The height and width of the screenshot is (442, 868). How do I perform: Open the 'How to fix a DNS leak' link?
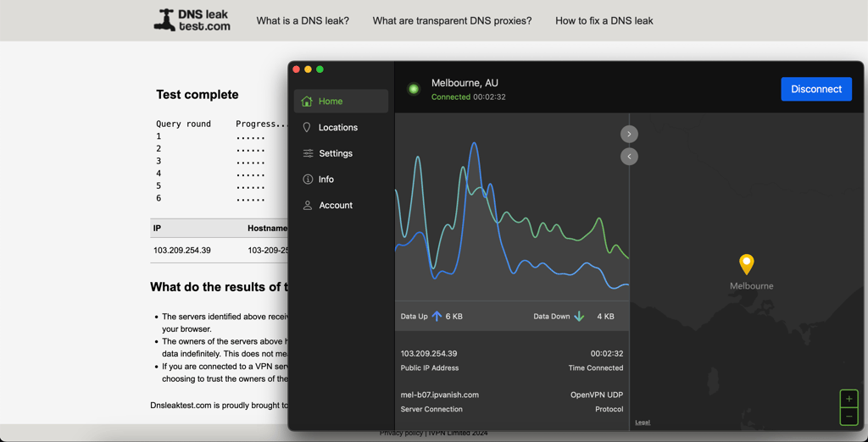click(x=604, y=21)
